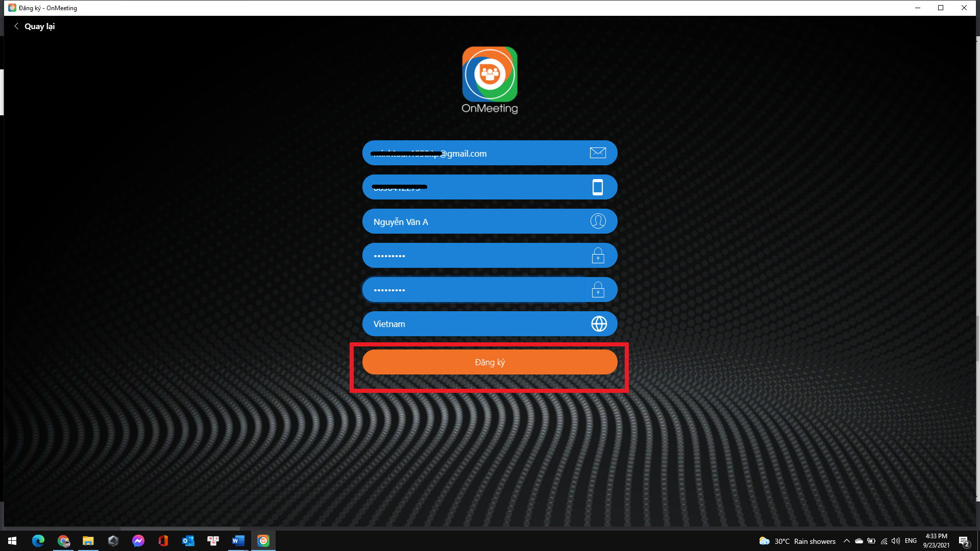This screenshot has height=551, width=980.
Task: Click the back chevron arrow icon
Action: click(x=16, y=26)
